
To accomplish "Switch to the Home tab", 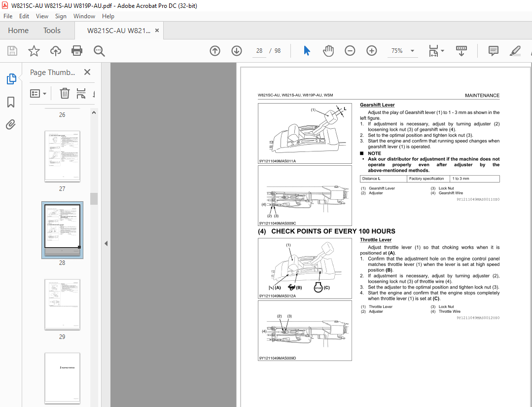I will tap(18, 31).
